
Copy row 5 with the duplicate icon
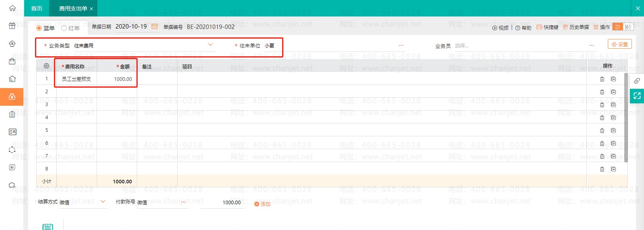[613, 131]
